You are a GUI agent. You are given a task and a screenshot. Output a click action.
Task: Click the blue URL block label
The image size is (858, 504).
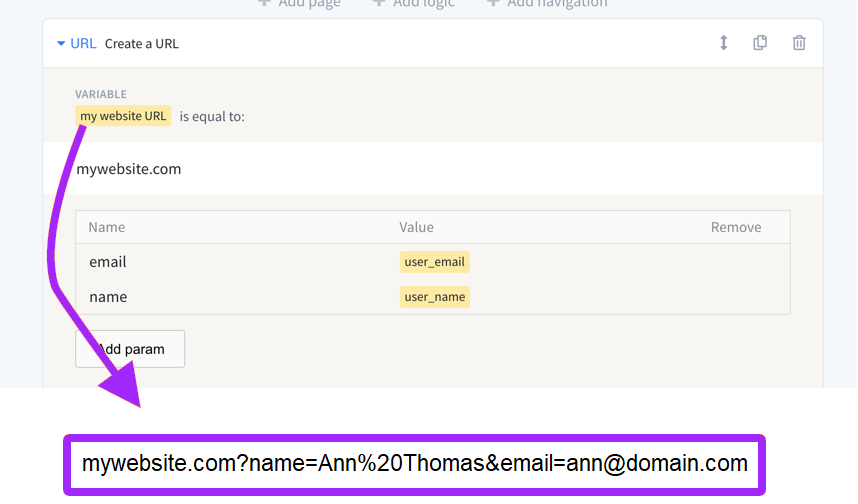[83, 44]
